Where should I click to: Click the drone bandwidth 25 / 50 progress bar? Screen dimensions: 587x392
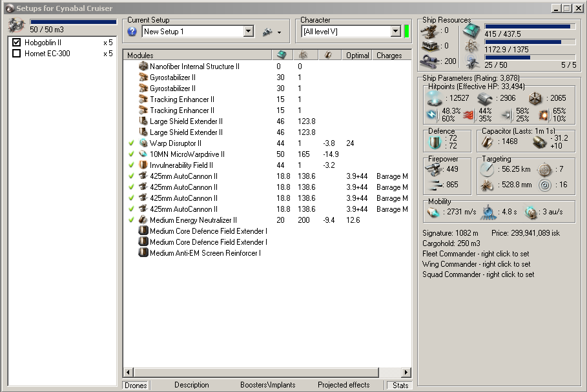(530, 57)
